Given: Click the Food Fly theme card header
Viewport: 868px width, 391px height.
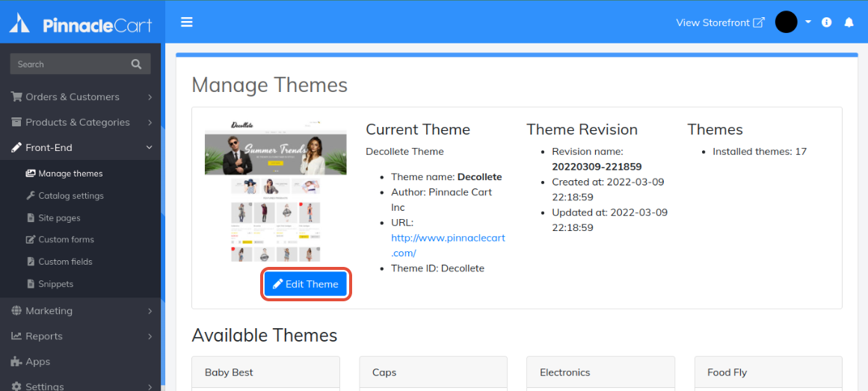Looking at the screenshot, I should pyautogui.click(x=769, y=372).
